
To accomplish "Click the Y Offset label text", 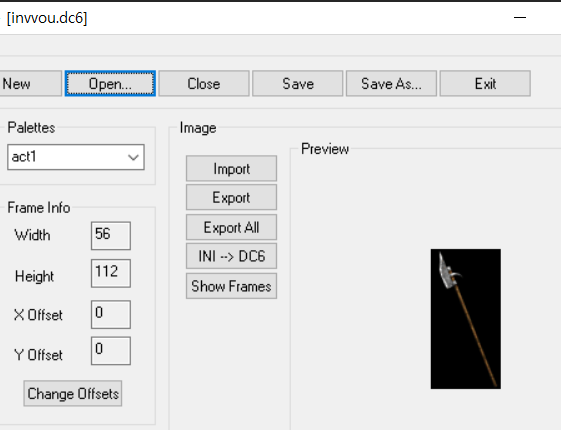I will [x=38, y=355].
